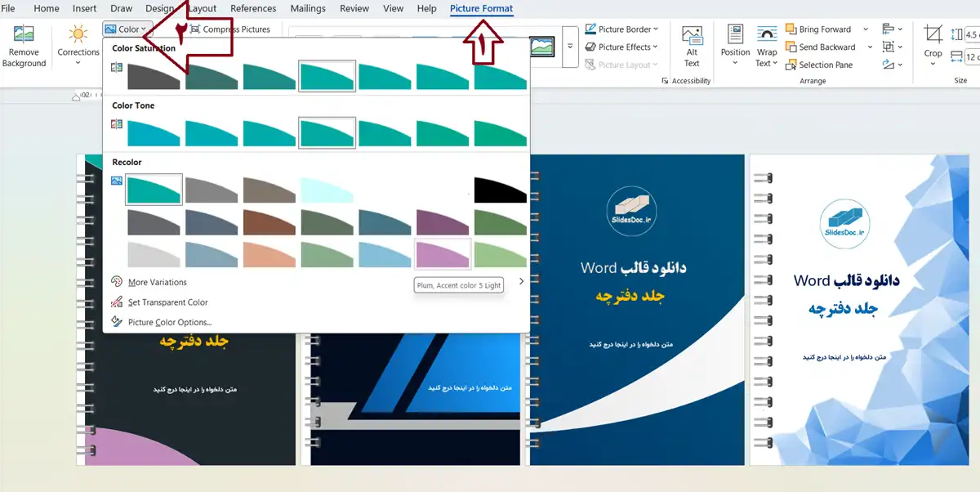Expand the Picture Effects dropdown
Viewport: 980px width, 492px height.
coord(622,47)
